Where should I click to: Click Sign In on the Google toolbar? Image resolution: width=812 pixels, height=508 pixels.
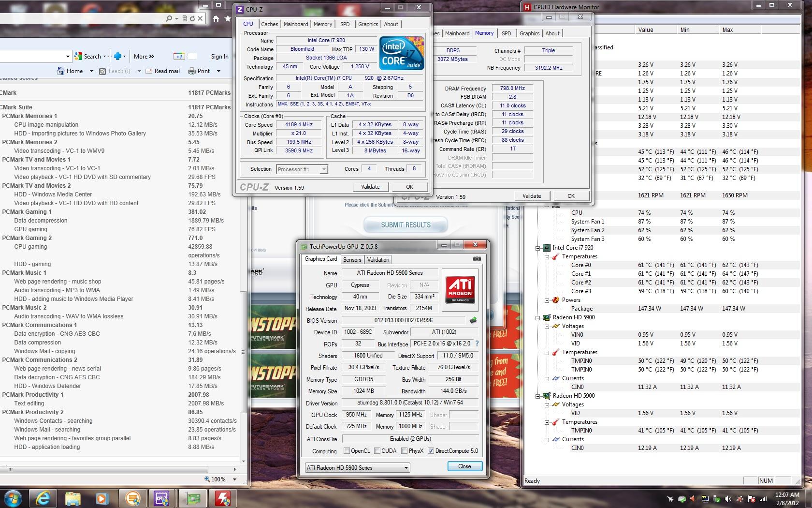click(x=219, y=57)
